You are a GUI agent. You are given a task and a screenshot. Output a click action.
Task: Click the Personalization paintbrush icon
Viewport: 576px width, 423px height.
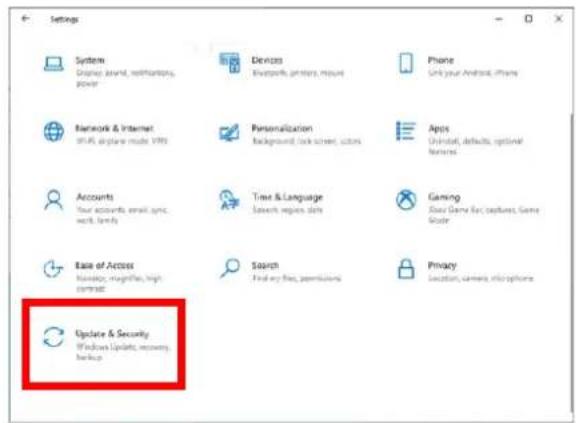coord(230,132)
